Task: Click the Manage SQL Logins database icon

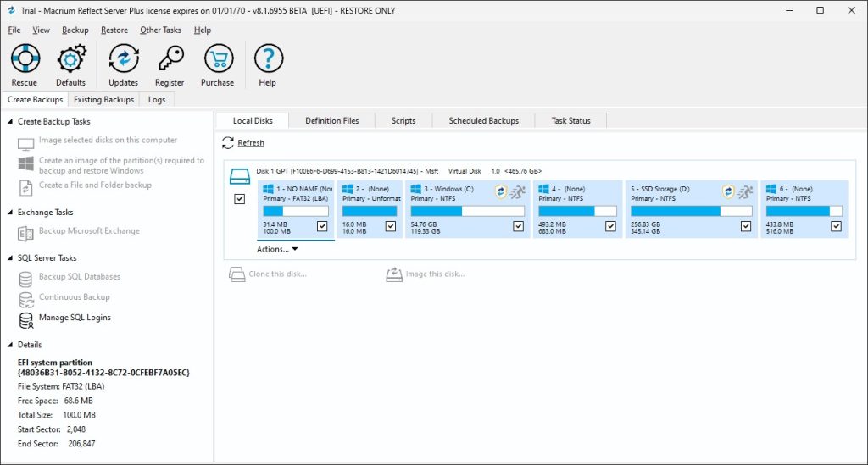Action: (26, 320)
